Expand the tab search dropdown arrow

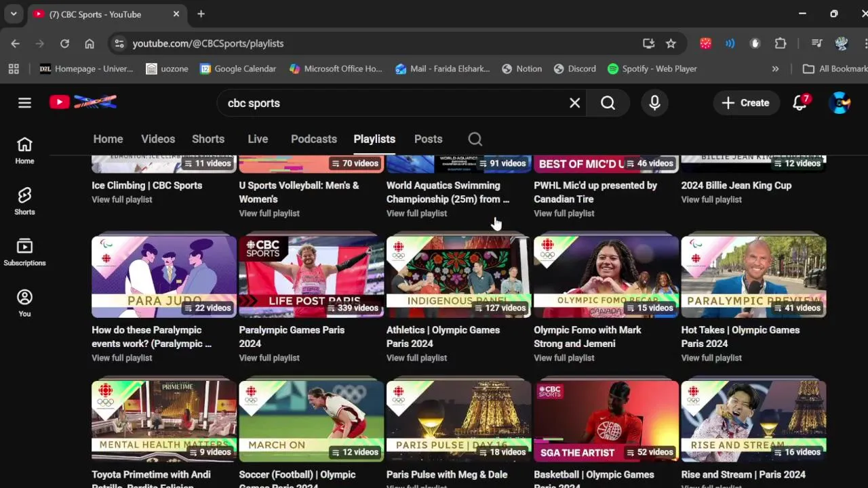[14, 14]
